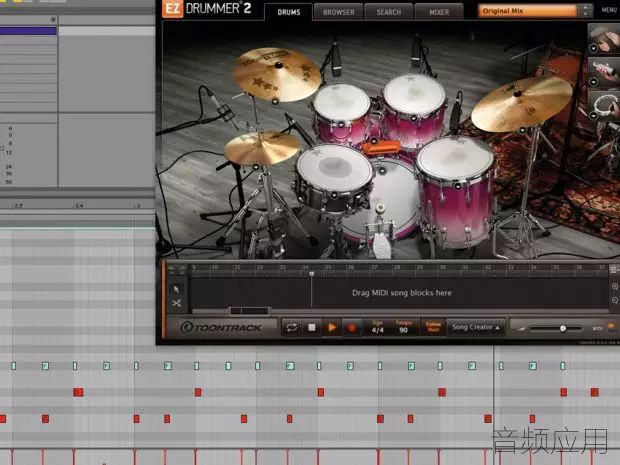Open the left crash cymbal dropdown button
The image size is (620, 465).
275,101
